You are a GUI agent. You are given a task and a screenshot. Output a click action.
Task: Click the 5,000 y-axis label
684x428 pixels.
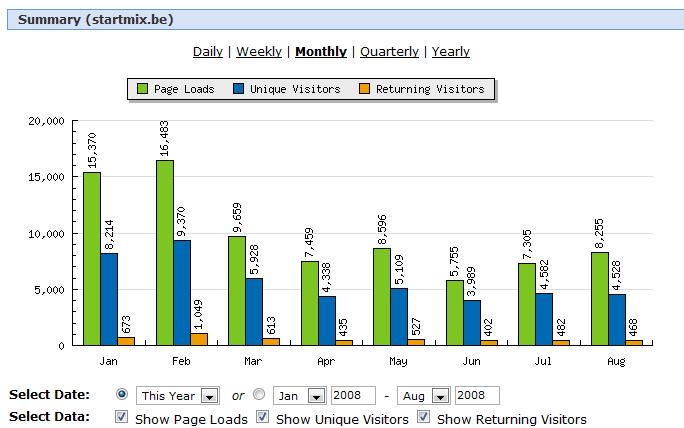(49, 290)
